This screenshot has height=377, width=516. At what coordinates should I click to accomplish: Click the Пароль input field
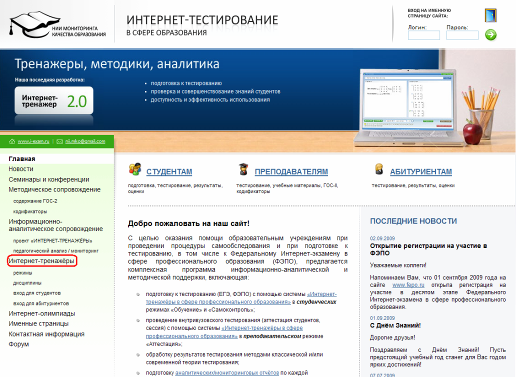[462, 35]
